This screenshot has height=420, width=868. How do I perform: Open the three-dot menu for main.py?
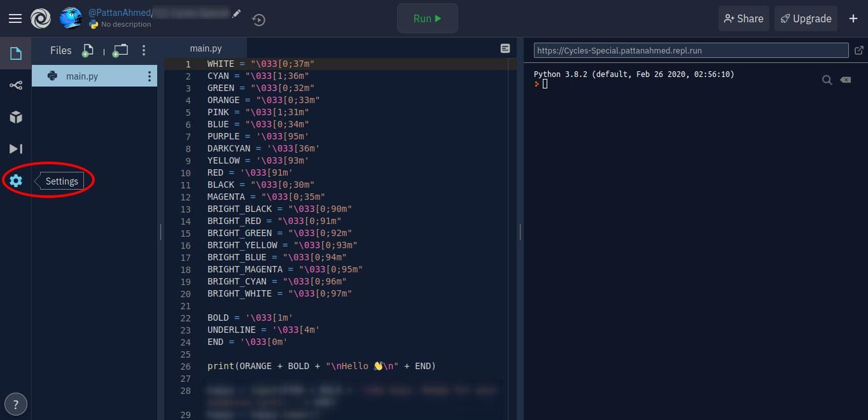coord(150,76)
